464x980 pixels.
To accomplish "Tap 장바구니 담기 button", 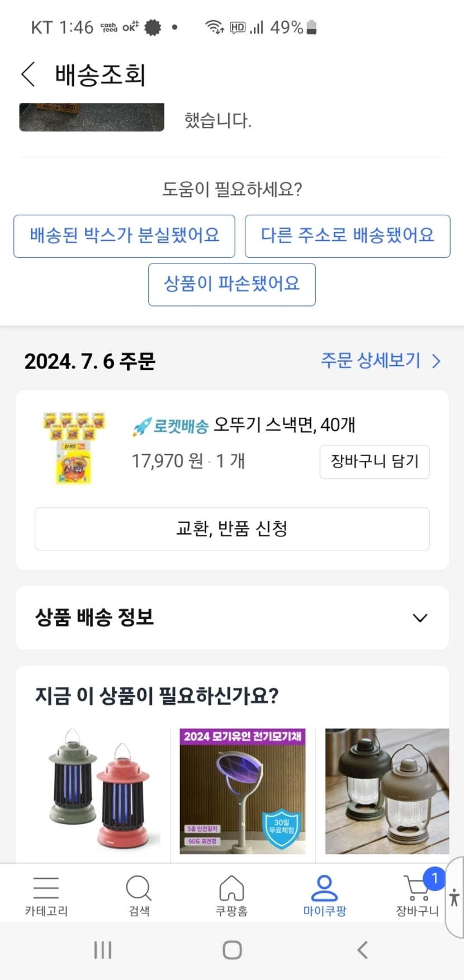I will click(x=375, y=461).
